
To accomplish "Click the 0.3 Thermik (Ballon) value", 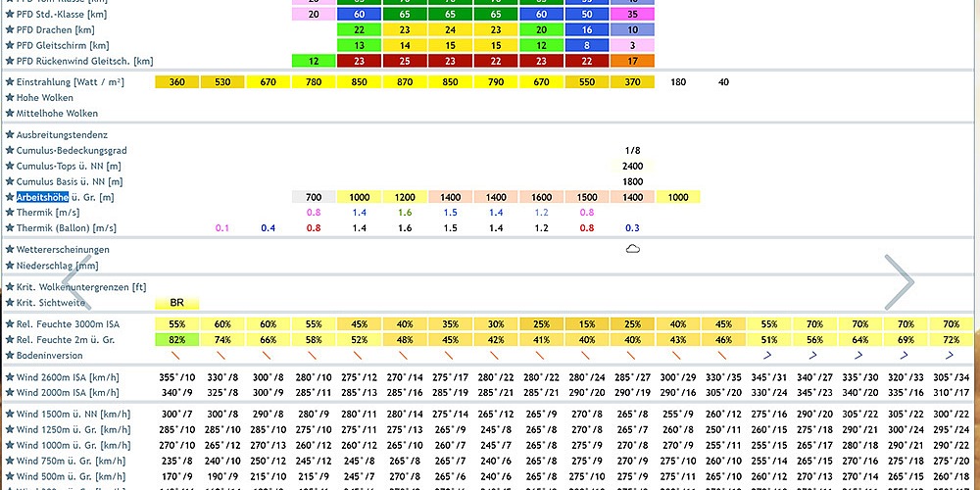I will point(632,228).
